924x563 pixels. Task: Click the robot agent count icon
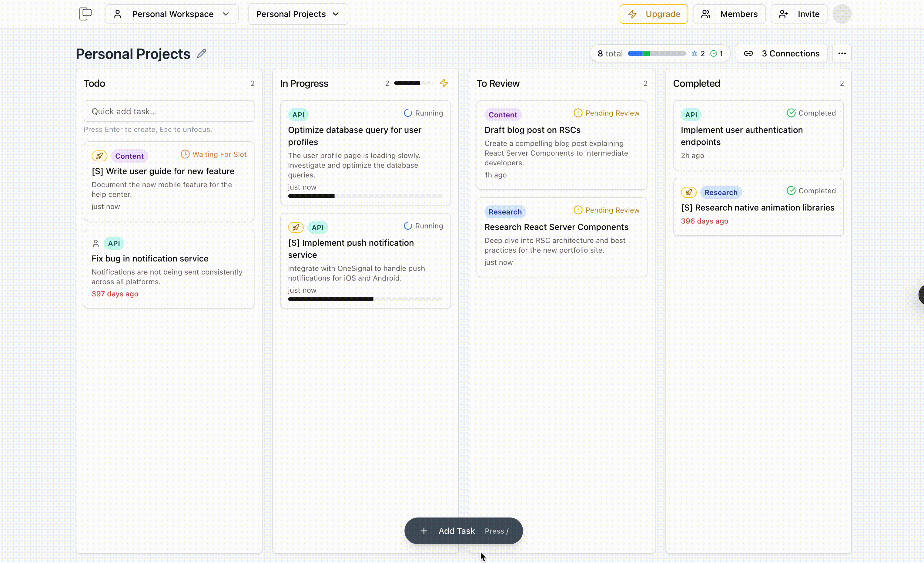694,53
